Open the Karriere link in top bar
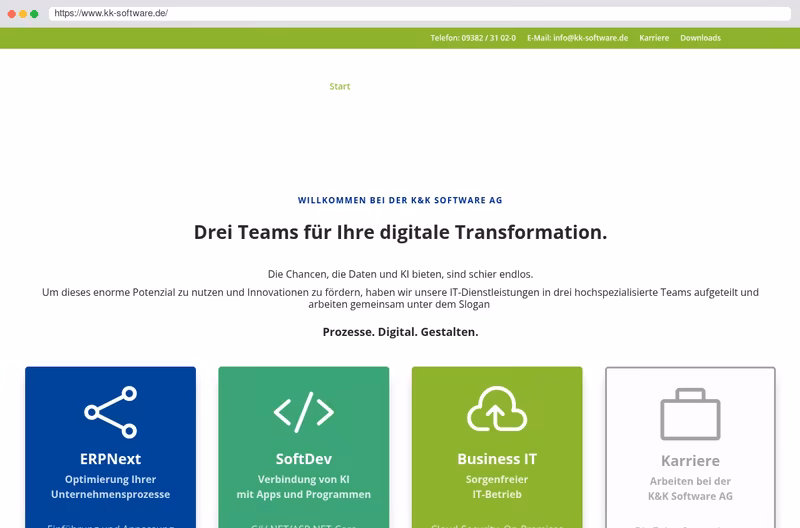The width and height of the screenshot is (800, 528). pyautogui.click(x=654, y=38)
